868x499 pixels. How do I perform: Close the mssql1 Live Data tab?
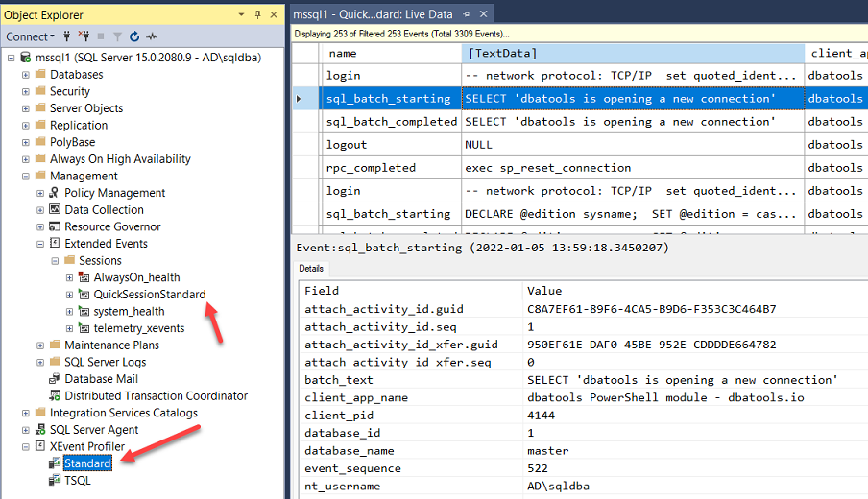point(483,14)
